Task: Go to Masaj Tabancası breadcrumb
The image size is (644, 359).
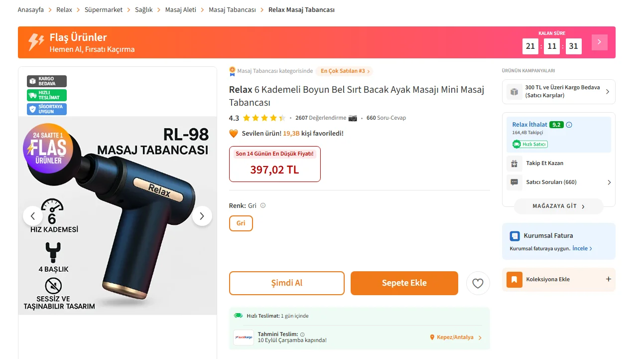Action: tap(232, 10)
